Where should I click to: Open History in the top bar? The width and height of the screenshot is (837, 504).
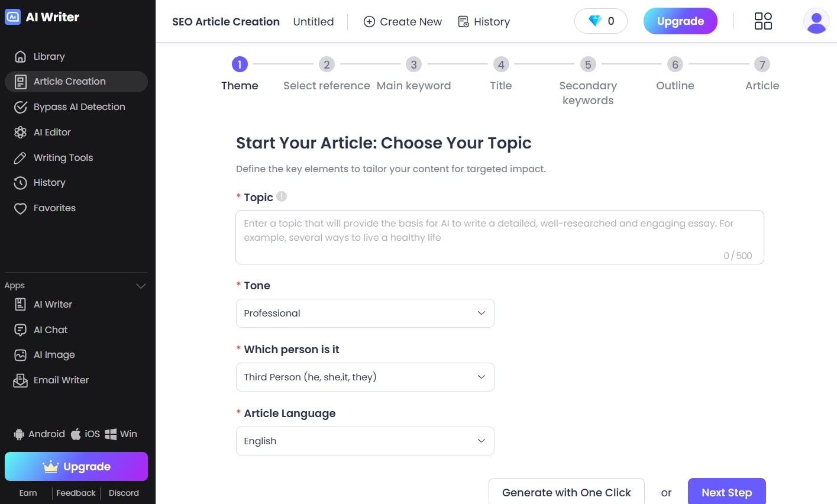(484, 22)
